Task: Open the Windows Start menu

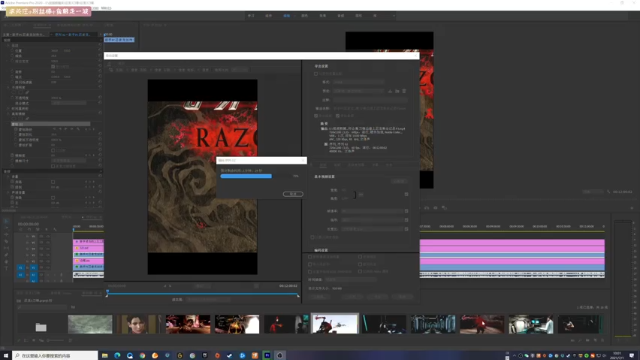Action: [x=6, y=356]
